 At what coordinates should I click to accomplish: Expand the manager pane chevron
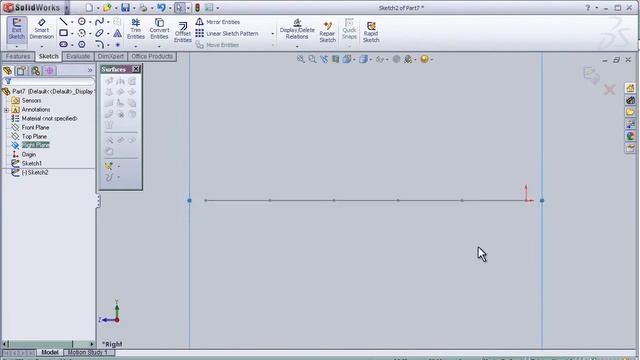(90, 71)
